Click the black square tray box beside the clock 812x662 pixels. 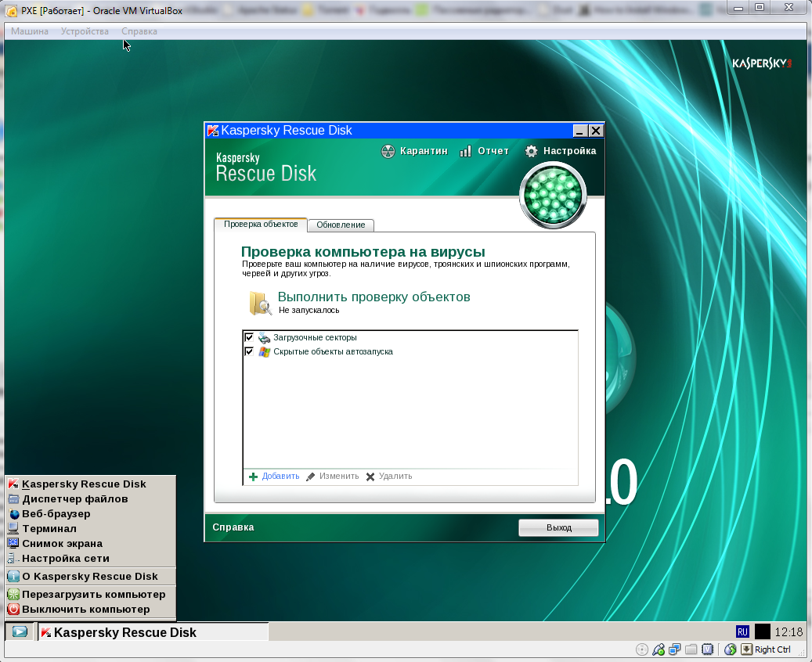(x=763, y=631)
